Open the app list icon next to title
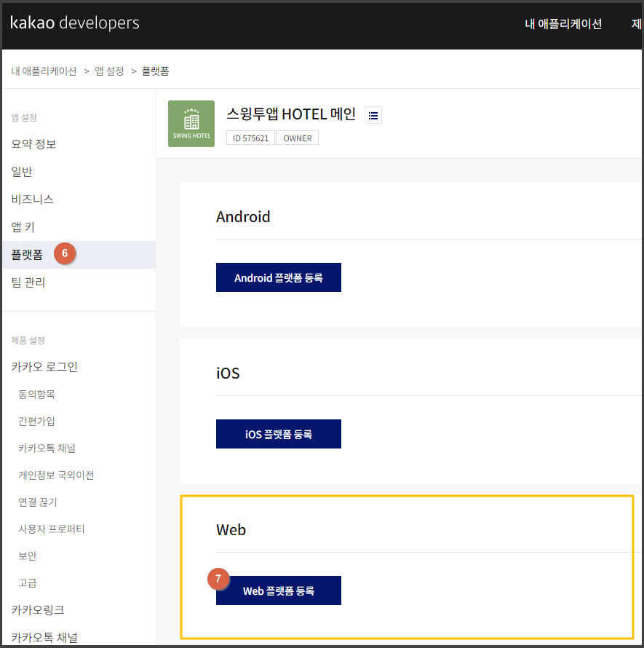644x648 pixels. click(x=373, y=115)
